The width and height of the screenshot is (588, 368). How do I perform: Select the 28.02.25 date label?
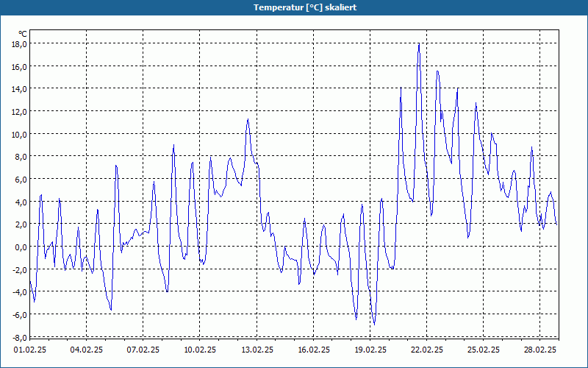[x=540, y=350]
